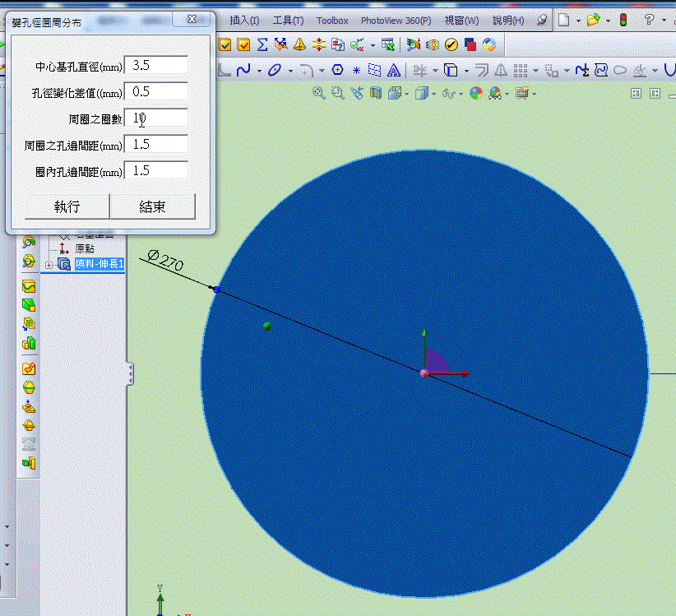The width and height of the screenshot is (676, 616).
Task: Open the View Orientation dropdown arrow
Action: pyautogui.click(x=406, y=94)
